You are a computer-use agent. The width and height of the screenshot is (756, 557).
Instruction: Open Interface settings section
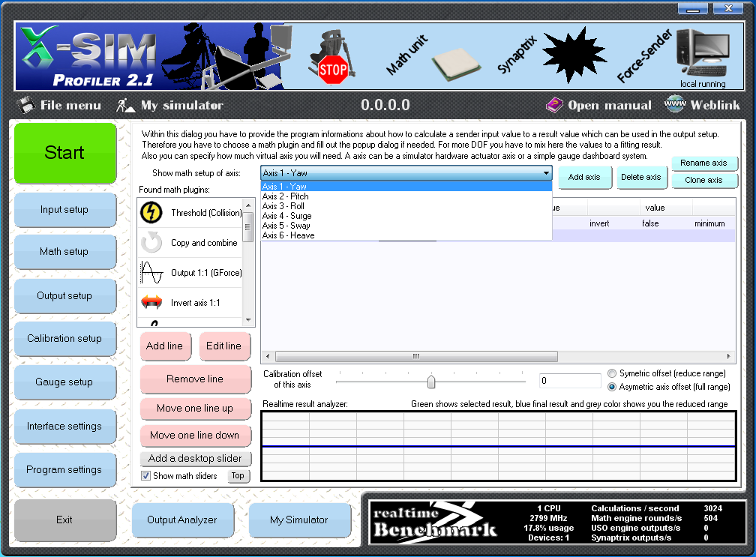[65, 427]
